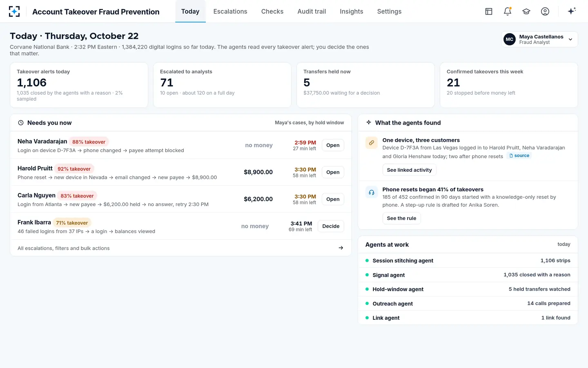The image size is (588, 368).
Task: Select the Signal agent row
Action: pos(468,275)
